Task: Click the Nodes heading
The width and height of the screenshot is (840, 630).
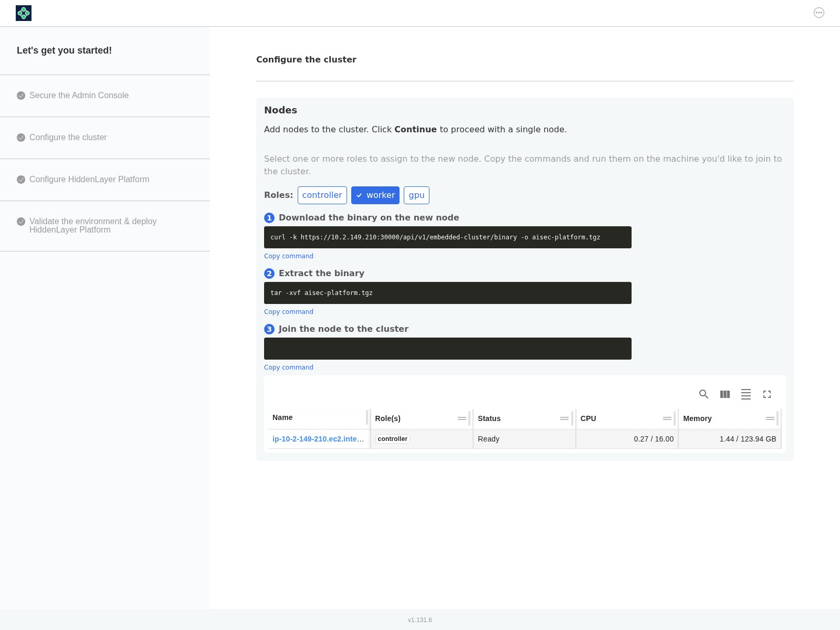Action: tap(280, 110)
